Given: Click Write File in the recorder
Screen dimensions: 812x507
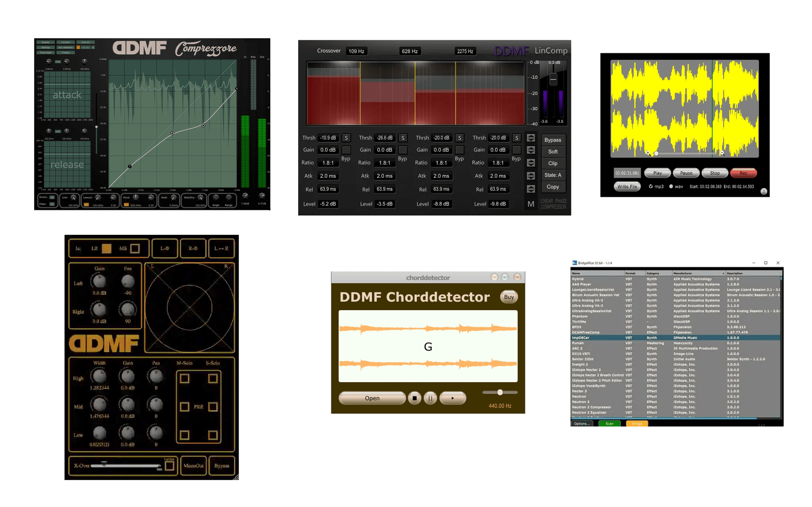Looking at the screenshot, I should [x=627, y=186].
